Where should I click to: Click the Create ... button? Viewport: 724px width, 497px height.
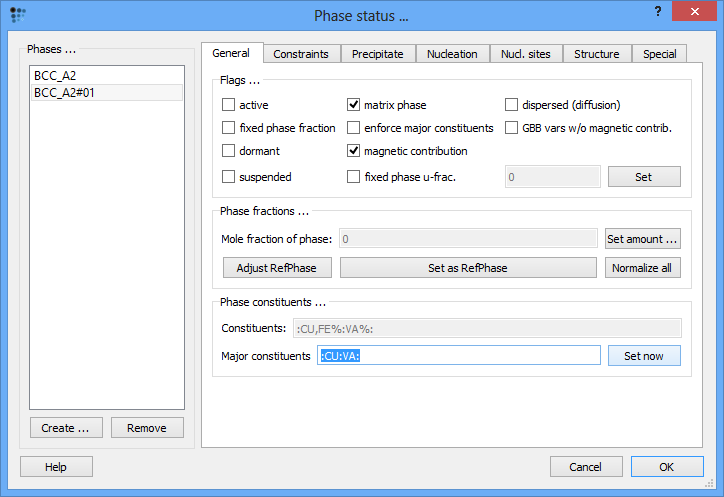click(x=66, y=428)
